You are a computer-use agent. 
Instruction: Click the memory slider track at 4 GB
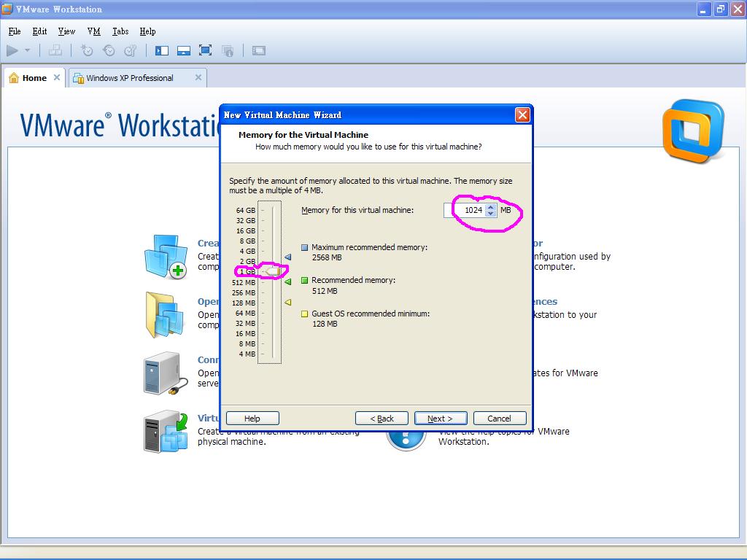(273, 251)
